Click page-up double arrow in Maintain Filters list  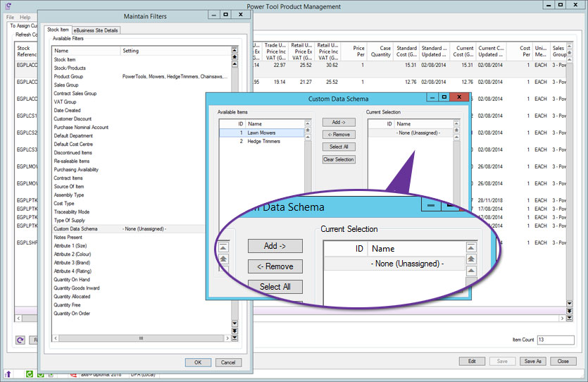point(234,56)
